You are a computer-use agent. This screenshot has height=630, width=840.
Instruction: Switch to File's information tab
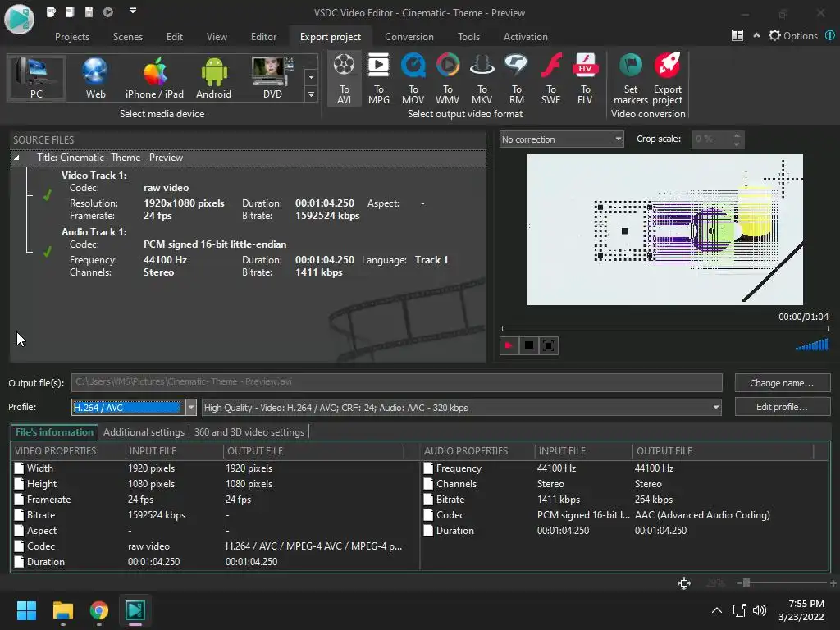pyautogui.click(x=54, y=432)
